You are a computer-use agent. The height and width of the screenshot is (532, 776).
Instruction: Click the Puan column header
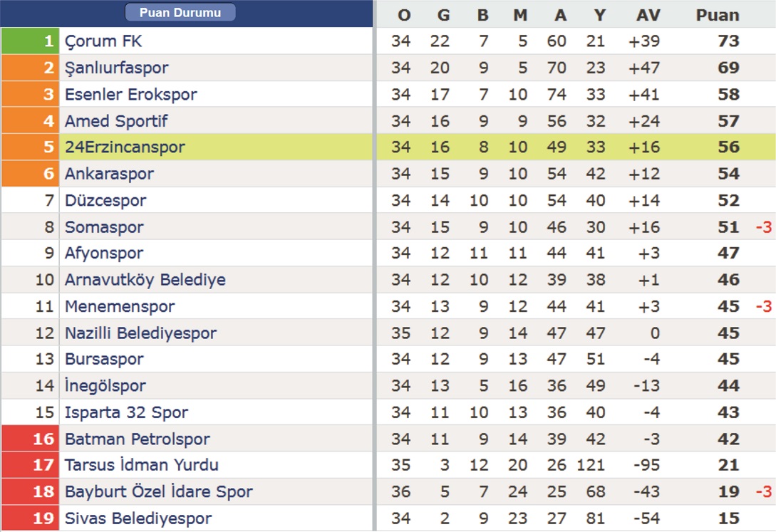click(x=718, y=16)
